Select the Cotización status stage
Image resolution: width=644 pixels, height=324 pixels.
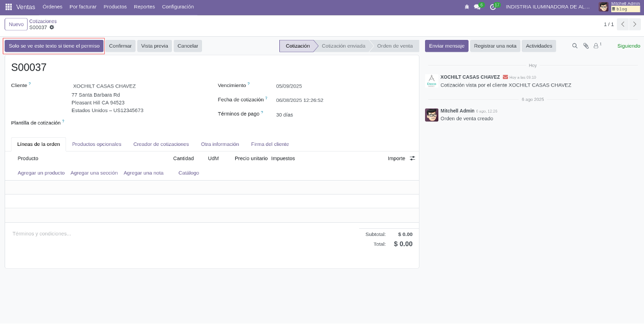pos(298,46)
